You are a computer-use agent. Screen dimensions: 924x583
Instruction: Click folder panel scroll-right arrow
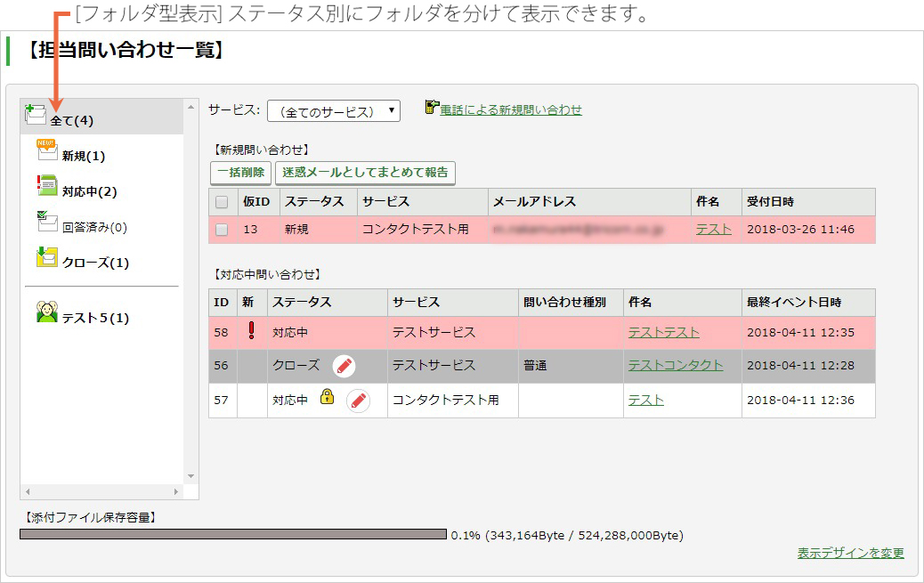[x=175, y=491]
